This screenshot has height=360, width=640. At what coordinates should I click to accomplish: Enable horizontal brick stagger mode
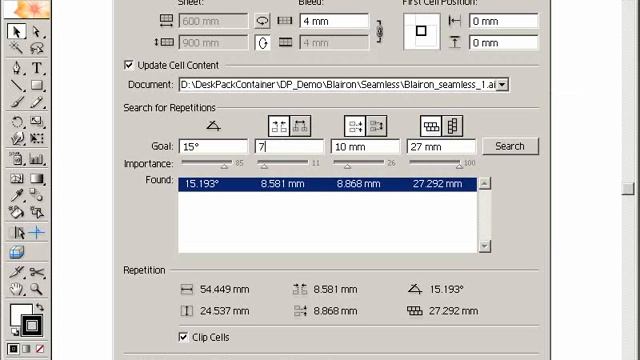coord(431,126)
